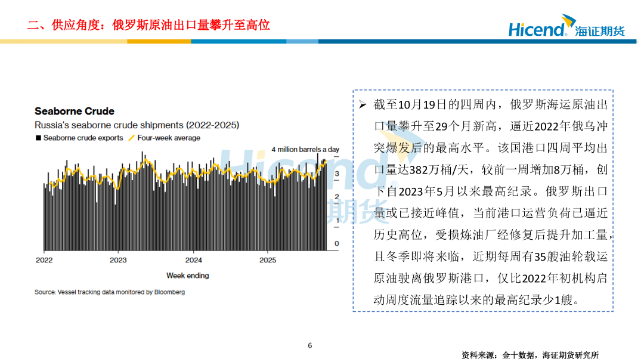Click the Seaborne Crude chart heading
The image size is (644, 362).
pos(75,112)
